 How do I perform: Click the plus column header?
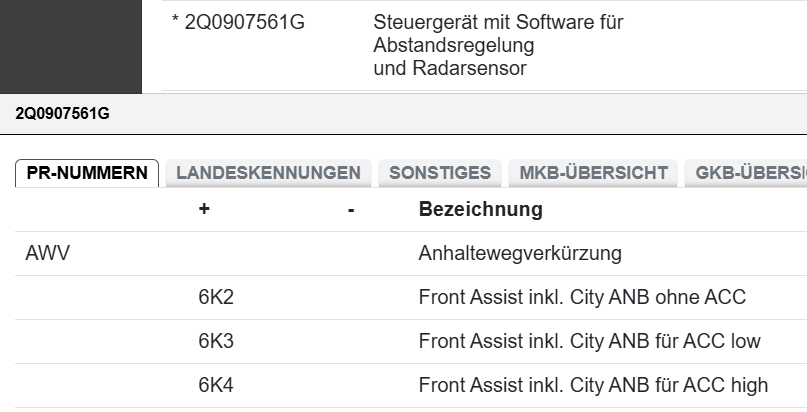pos(204,210)
